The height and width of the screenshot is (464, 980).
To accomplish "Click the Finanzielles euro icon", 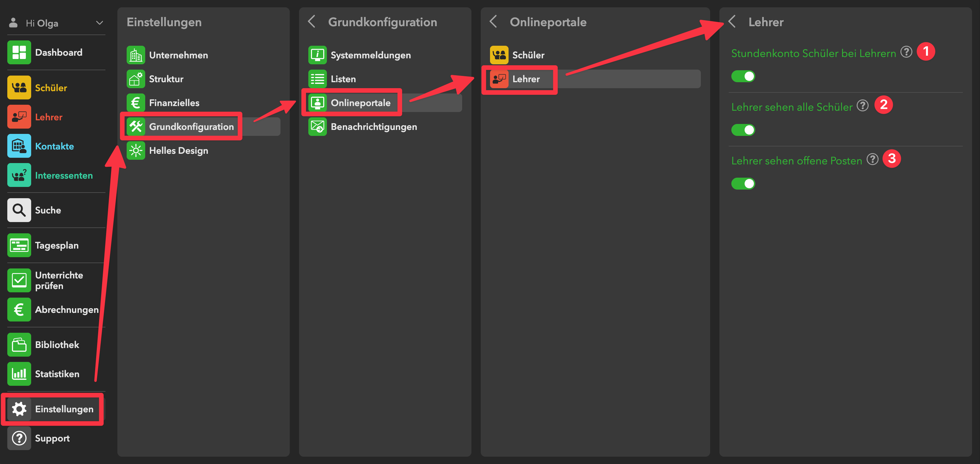I will pyautogui.click(x=136, y=103).
